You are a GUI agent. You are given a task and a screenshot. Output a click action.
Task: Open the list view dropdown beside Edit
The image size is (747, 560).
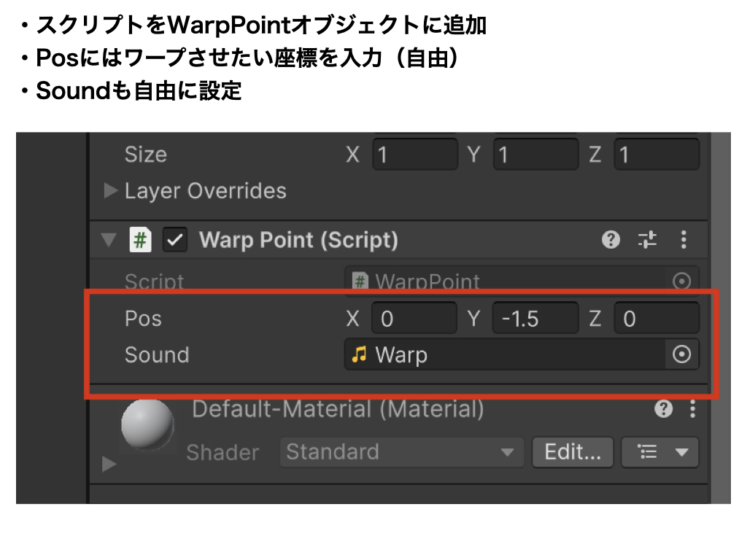(x=659, y=452)
